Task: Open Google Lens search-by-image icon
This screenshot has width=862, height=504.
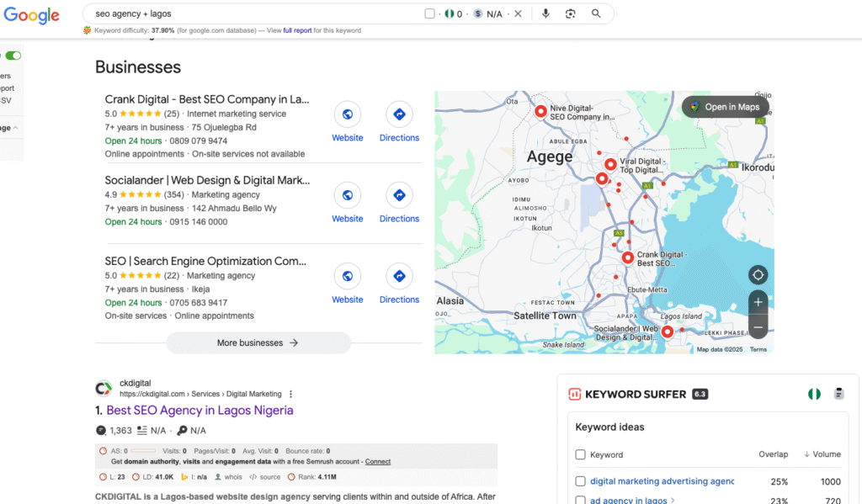Action: [571, 13]
